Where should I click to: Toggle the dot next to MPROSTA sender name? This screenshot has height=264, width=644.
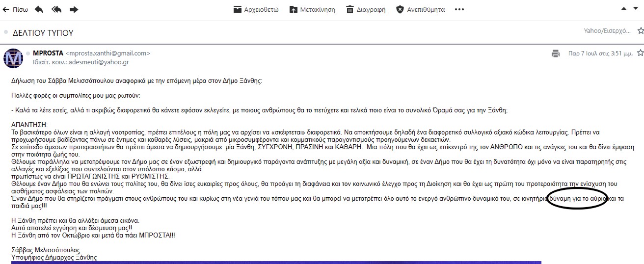pos(28,53)
